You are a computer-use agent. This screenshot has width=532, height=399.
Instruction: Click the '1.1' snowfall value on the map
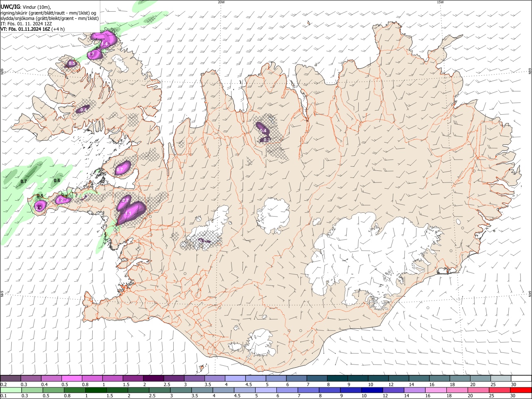tap(128, 213)
